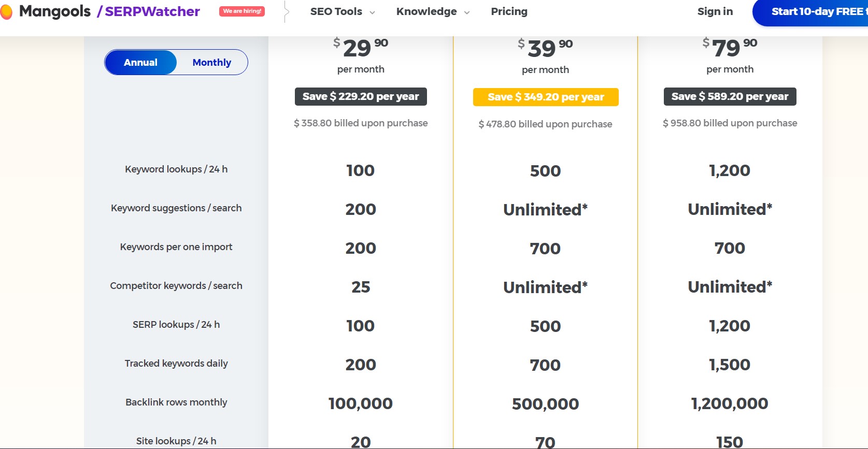This screenshot has width=868, height=449.
Task: Click the Knowledge chevron arrow
Action: pos(467,12)
